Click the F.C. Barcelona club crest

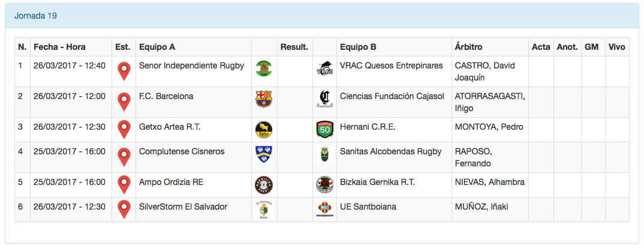click(x=263, y=98)
